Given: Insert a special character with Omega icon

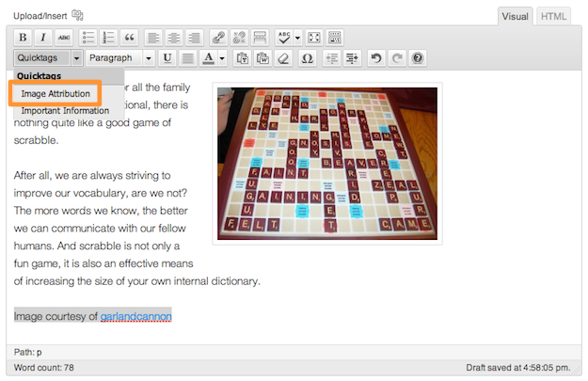Looking at the screenshot, I should coord(307,58).
